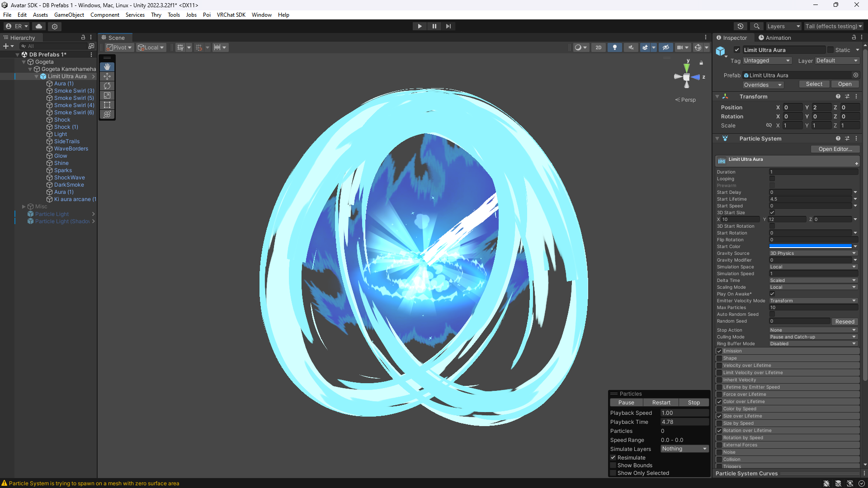
Task: Toggle the Show Bounds checkbox
Action: point(613,465)
